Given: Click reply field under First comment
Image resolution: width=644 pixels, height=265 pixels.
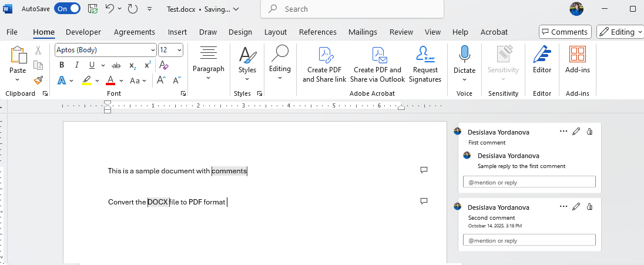Looking at the screenshot, I should point(529,182).
